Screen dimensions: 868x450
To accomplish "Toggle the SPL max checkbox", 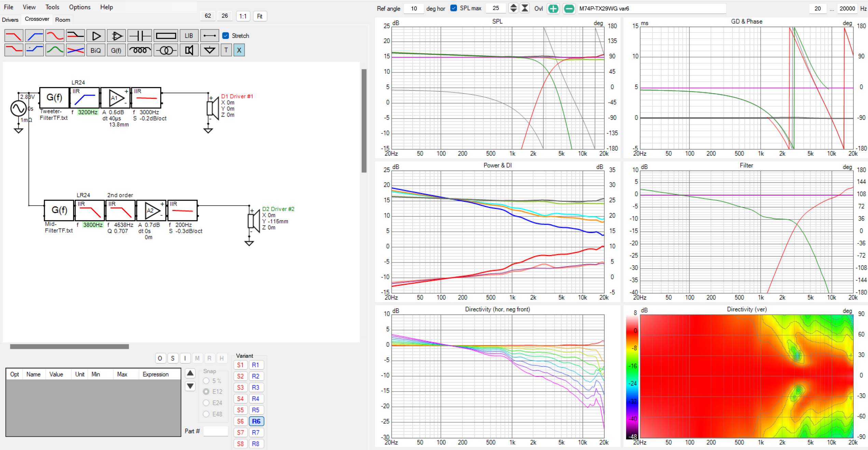I will pyautogui.click(x=454, y=8).
